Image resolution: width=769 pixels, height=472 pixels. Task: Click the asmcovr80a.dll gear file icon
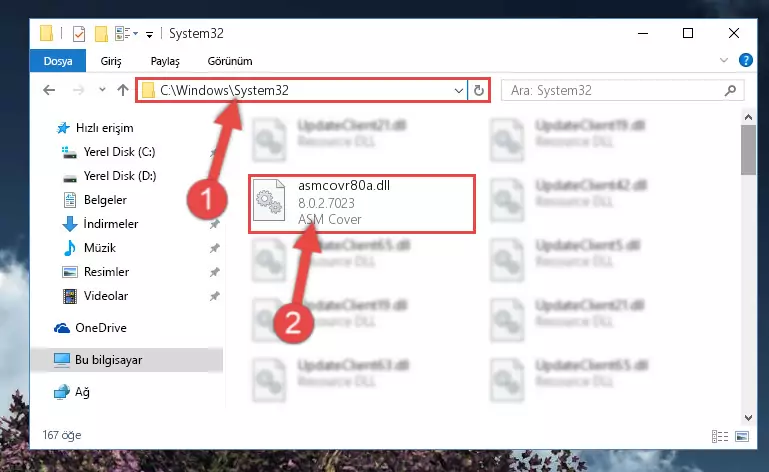pyautogui.click(x=269, y=201)
